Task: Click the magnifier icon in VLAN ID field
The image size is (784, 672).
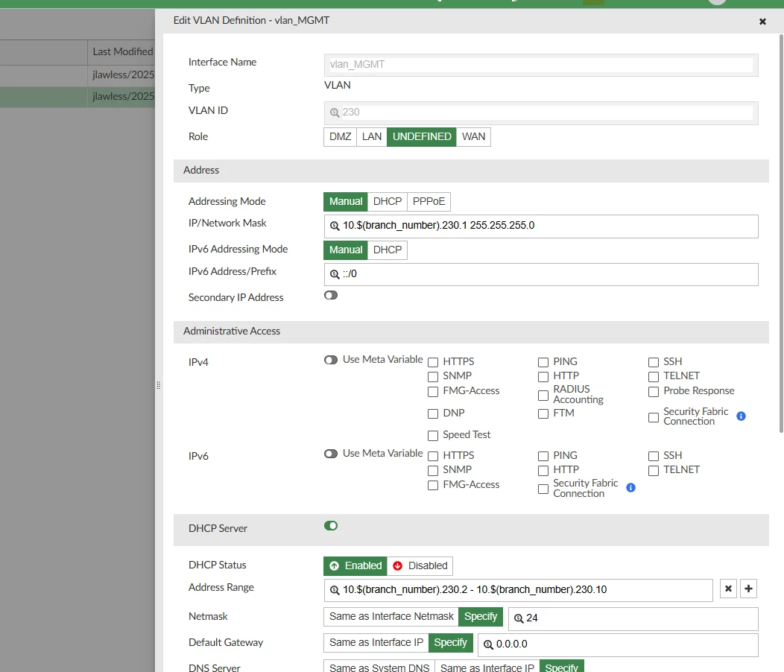Action: (335, 112)
